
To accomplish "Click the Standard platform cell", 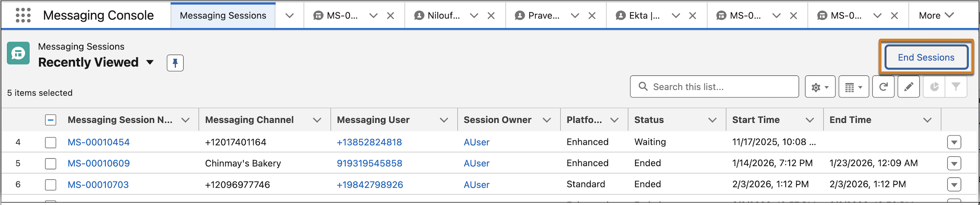I will tap(586, 185).
